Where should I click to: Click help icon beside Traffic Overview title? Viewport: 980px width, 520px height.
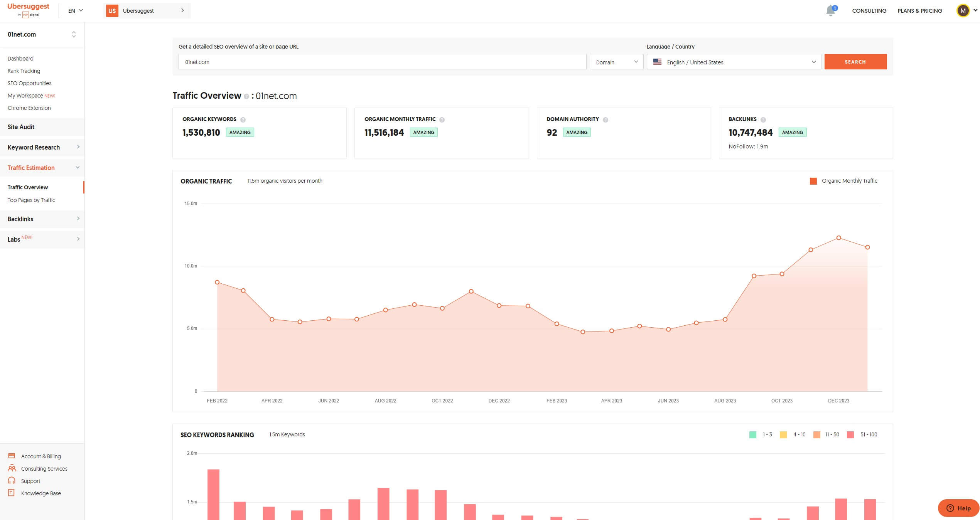coord(246,96)
